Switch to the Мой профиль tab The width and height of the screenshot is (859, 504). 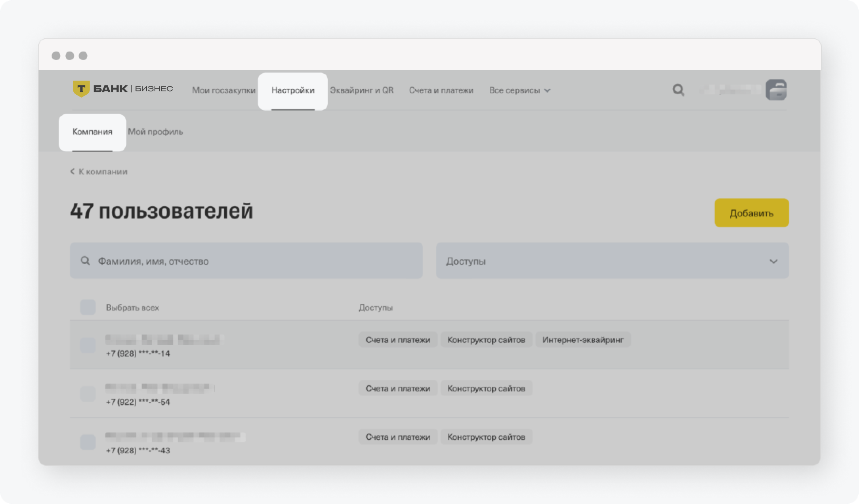click(155, 132)
